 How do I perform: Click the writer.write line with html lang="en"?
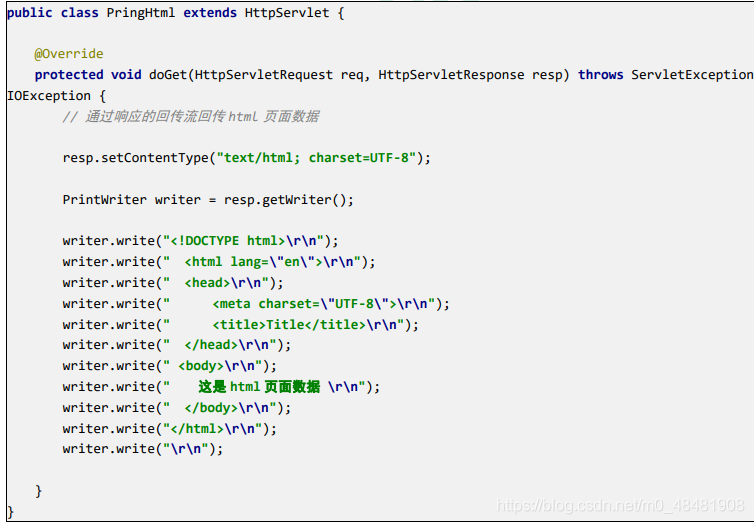click(x=219, y=262)
